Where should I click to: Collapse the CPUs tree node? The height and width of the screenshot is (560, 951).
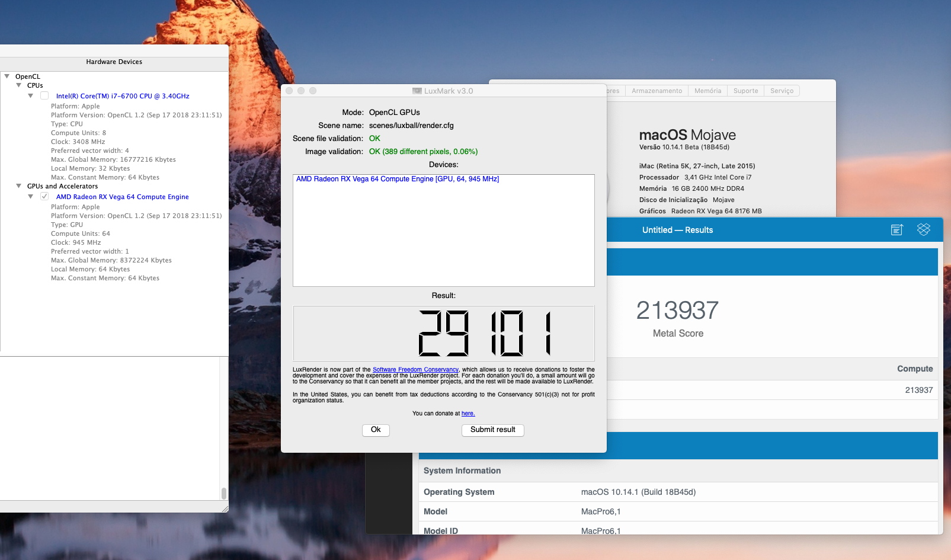[19, 85]
